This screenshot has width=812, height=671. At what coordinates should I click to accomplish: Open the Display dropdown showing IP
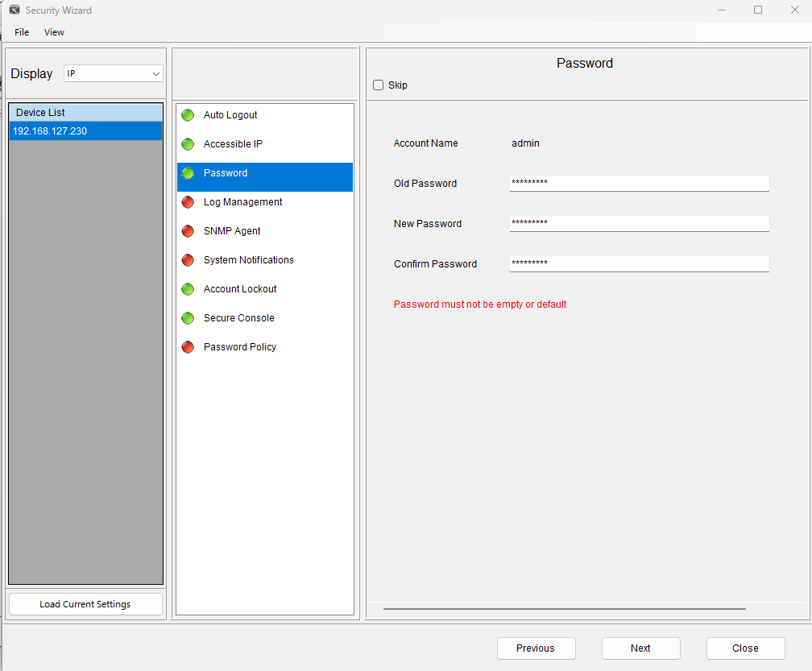[114, 73]
